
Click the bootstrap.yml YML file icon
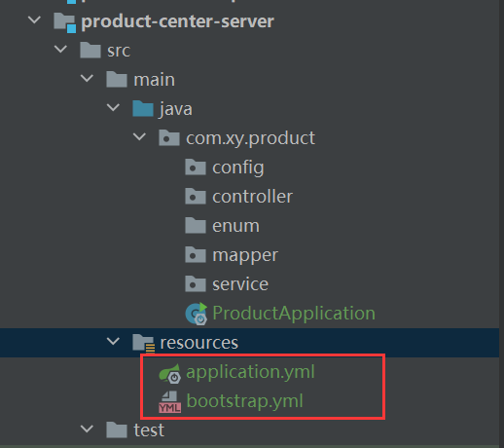169,402
